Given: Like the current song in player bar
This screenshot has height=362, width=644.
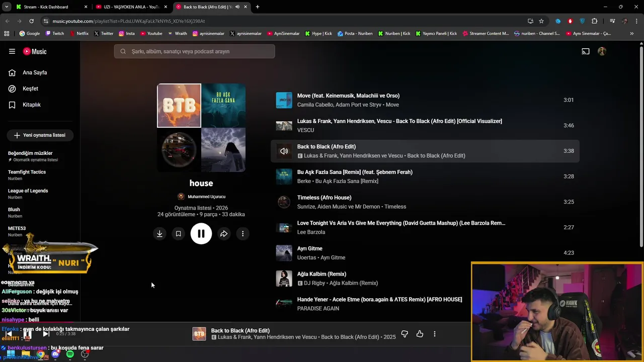Looking at the screenshot, I should pos(420,334).
